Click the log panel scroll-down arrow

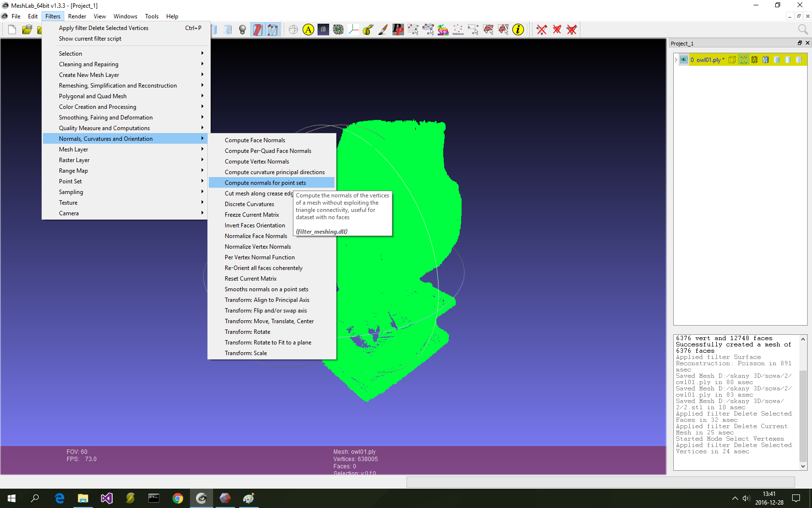[x=803, y=466]
